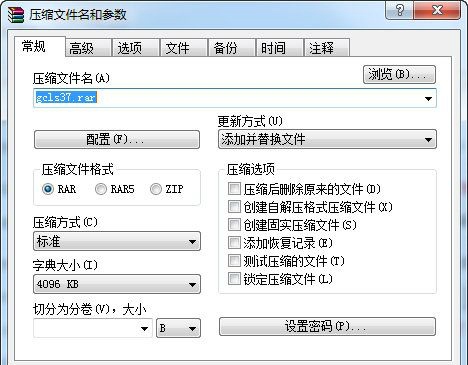The image size is (468, 365).
Task: Click the 压缩方式(C) label
Action: tap(65, 222)
